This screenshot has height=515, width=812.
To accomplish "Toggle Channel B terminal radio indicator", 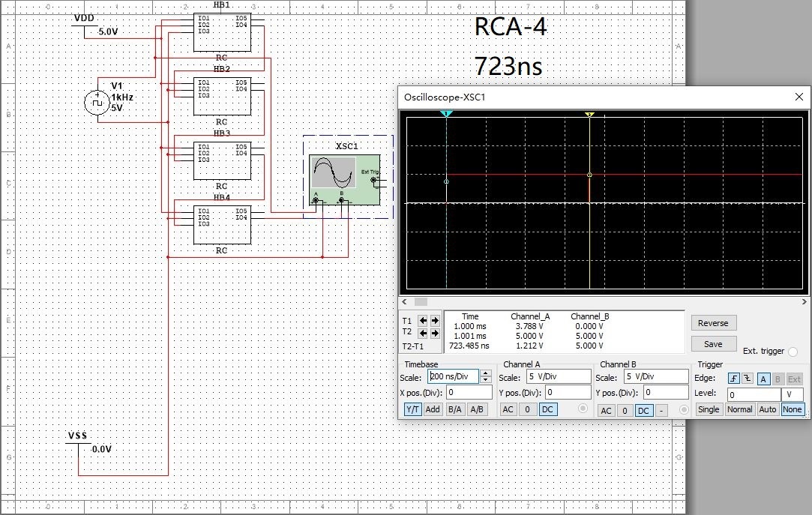I will [x=684, y=409].
